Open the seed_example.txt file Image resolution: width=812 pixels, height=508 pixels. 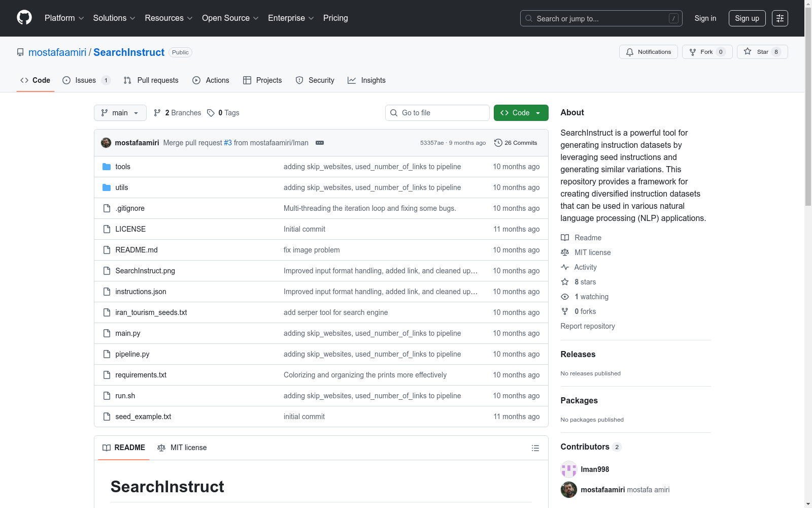143,417
